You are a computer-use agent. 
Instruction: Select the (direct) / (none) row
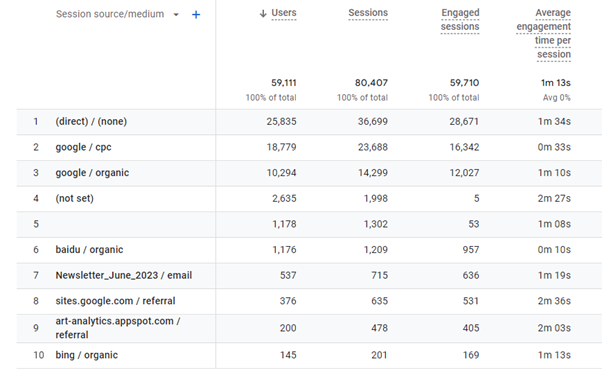click(x=309, y=122)
